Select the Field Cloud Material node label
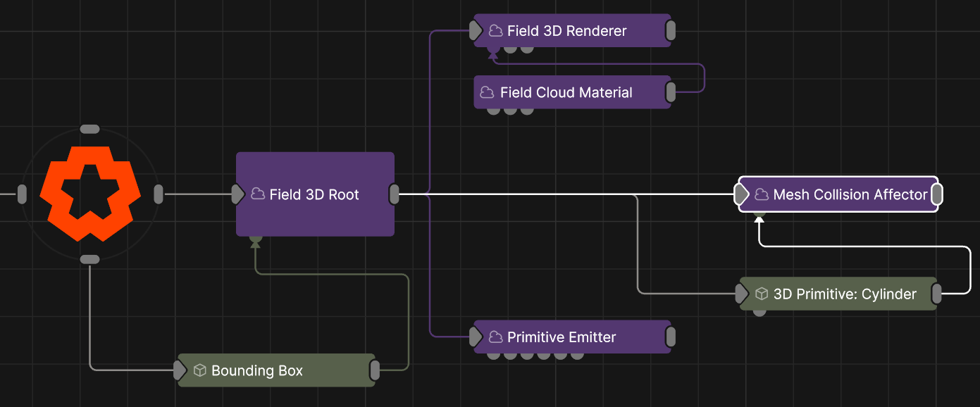The height and width of the screenshot is (407, 980). click(x=566, y=92)
